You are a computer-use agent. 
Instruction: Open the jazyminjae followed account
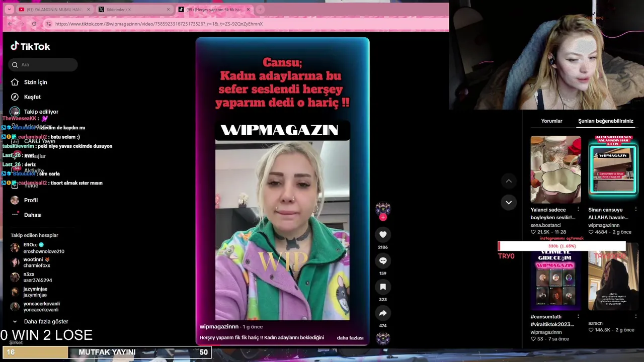pyautogui.click(x=29, y=292)
